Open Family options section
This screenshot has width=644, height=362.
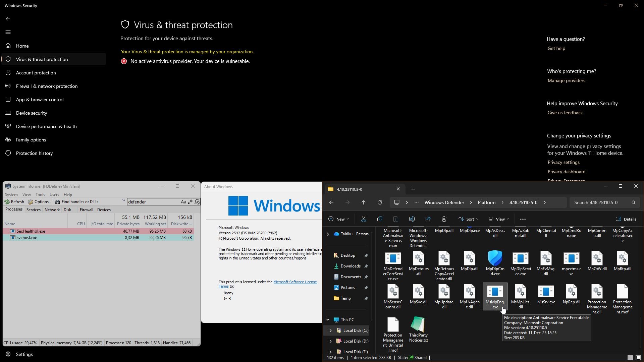point(54,140)
